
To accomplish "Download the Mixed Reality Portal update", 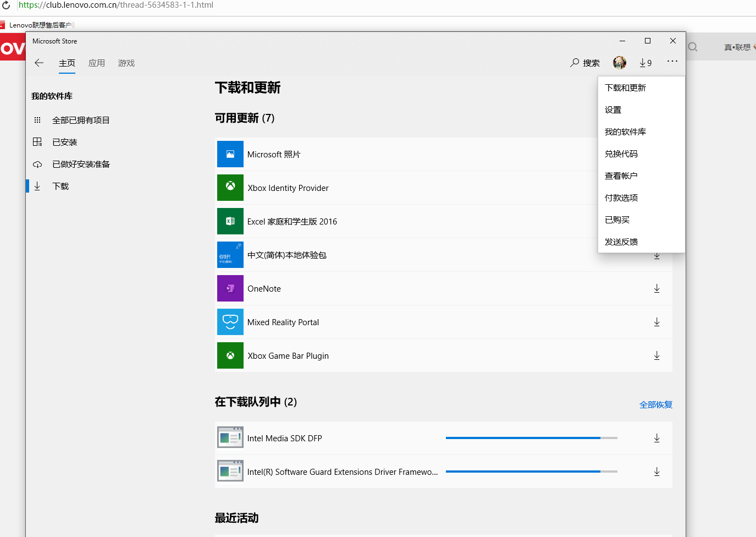I will click(656, 322).
